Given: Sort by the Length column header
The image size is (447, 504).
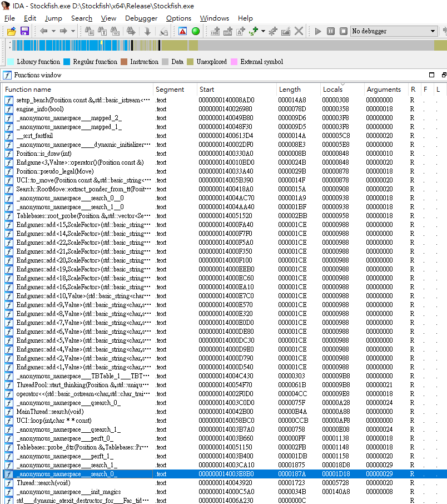Looking at the screenshot, I should [298, 90].
